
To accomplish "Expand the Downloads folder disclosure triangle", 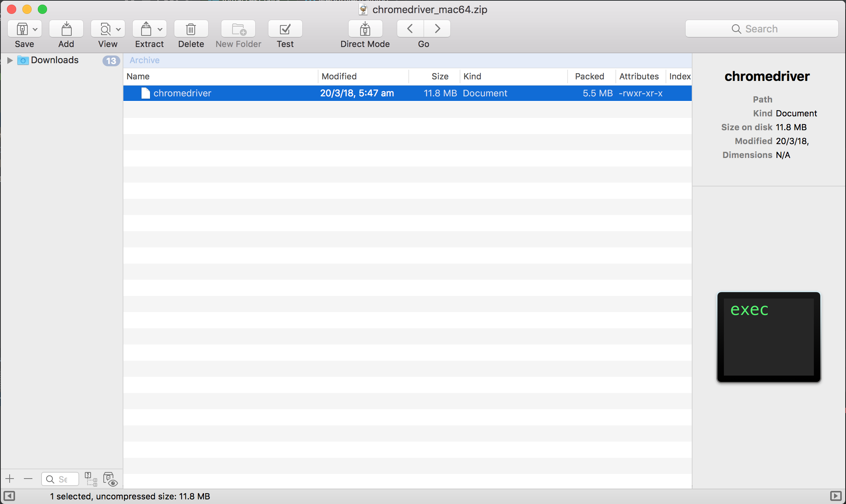I will 10,60.
